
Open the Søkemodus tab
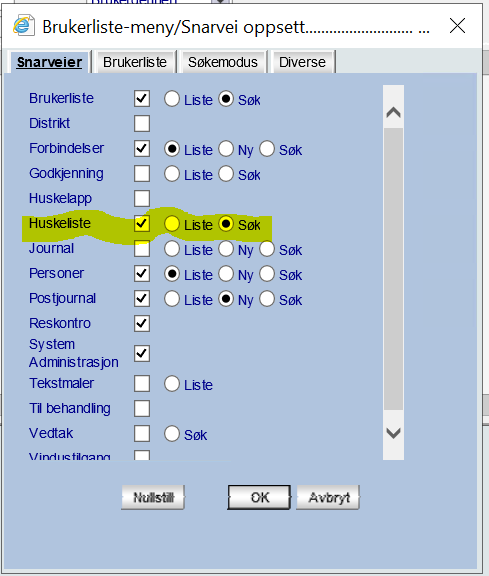tap(223, 62)
